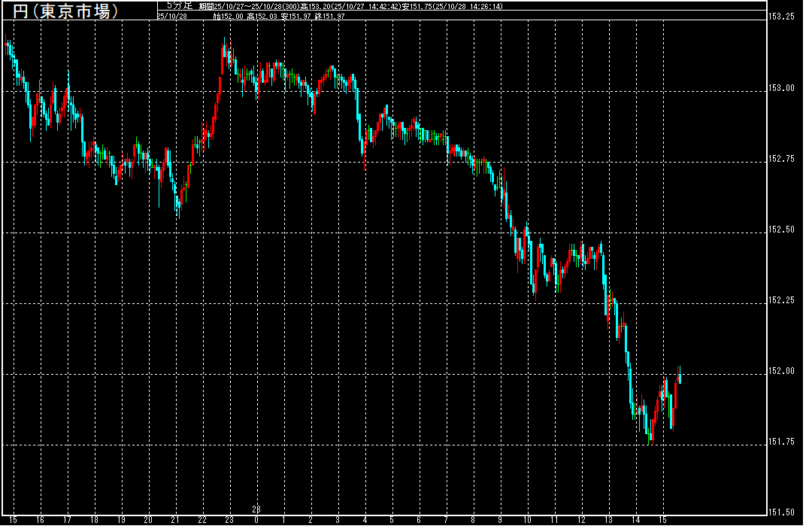Click the 円(東京市場) chart title
Image resolution: width=812 pixels, height=529 pixels.
[66, 12]
